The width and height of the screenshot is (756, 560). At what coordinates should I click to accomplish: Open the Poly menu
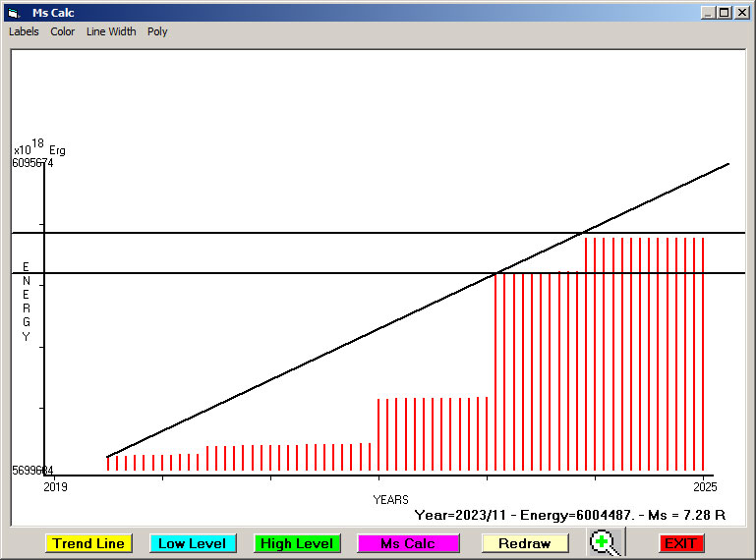tap(157, 31)
